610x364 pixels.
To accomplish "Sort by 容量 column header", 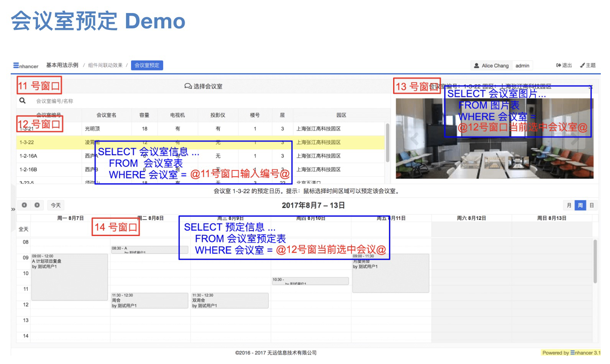I will click(x=144, y=115).
